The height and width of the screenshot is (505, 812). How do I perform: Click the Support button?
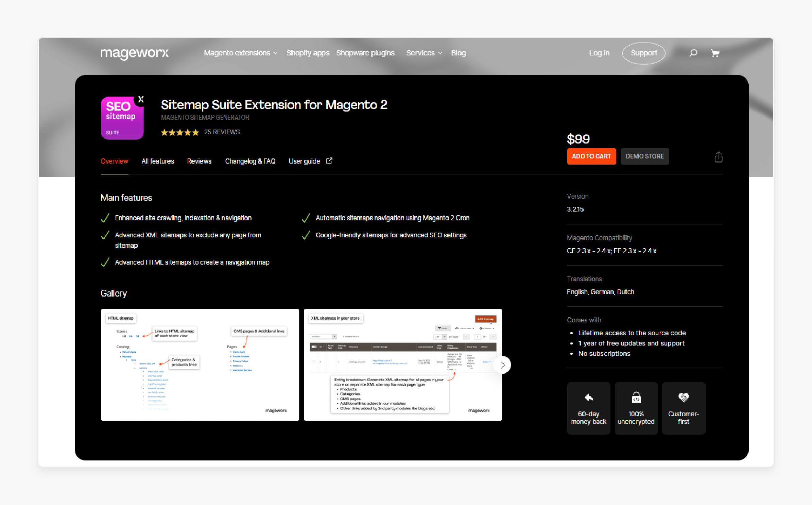pyautogui.click(x=644, y=53)
